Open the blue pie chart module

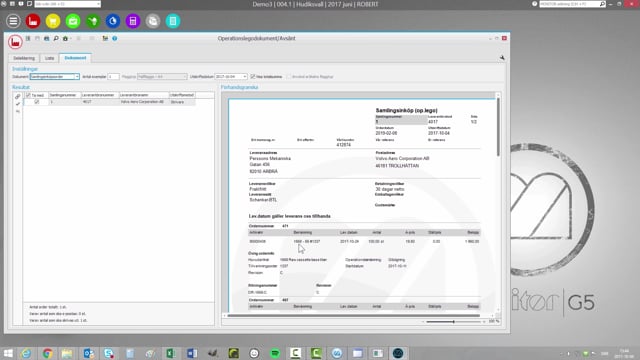click(x=113, y=21)
